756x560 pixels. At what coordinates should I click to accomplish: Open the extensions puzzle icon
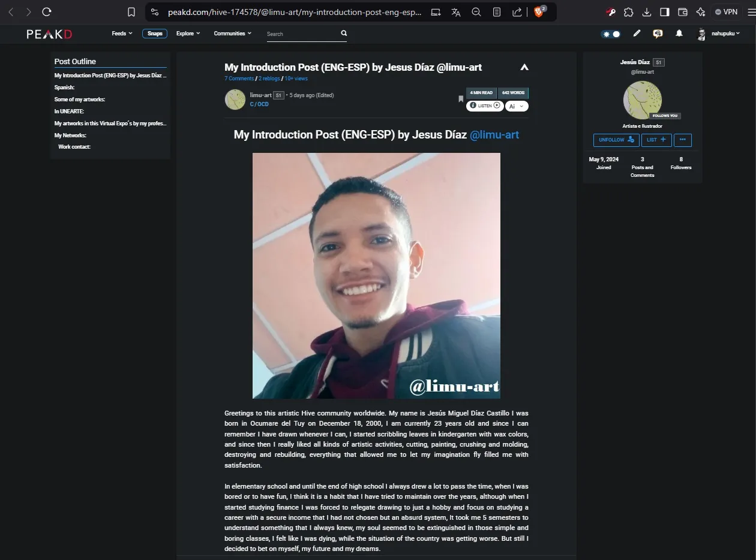point(628,12)
